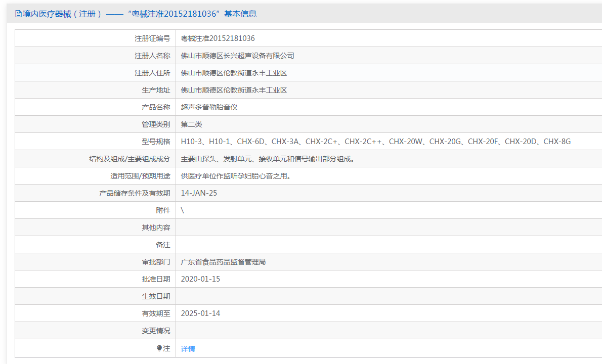Click the label 有效期至

coord(156,313)
